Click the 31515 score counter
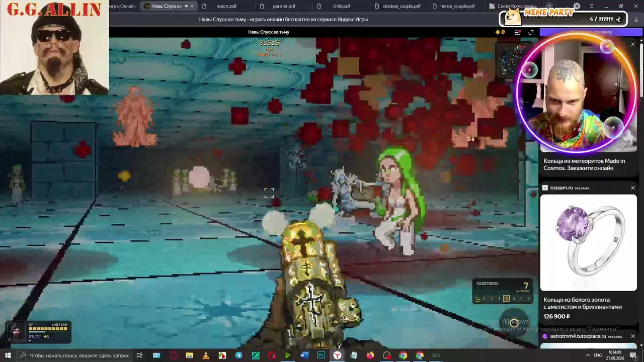Screen dimensions: 644x362 [x=269, y=43]
